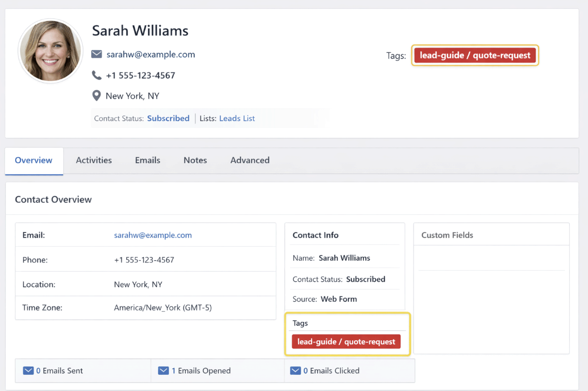Click the phone icon in the header
This screenshot has width=588, height=391.
tap(97, 75)
